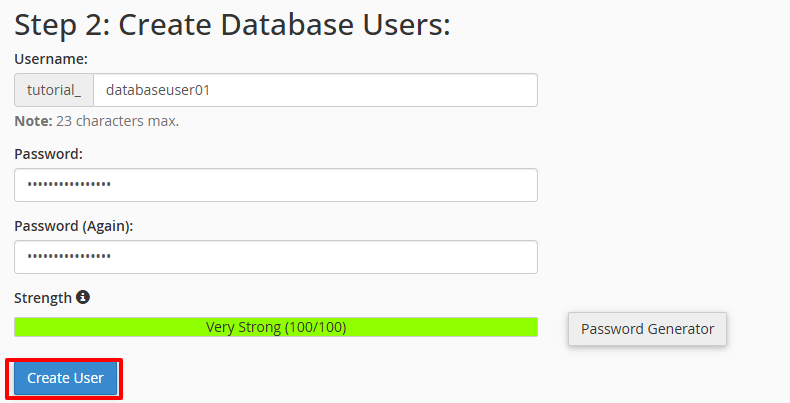The height and width of the screenshot is (403, 790).
Task: Click the masked dots in Password field
Action: pos(69,184)
